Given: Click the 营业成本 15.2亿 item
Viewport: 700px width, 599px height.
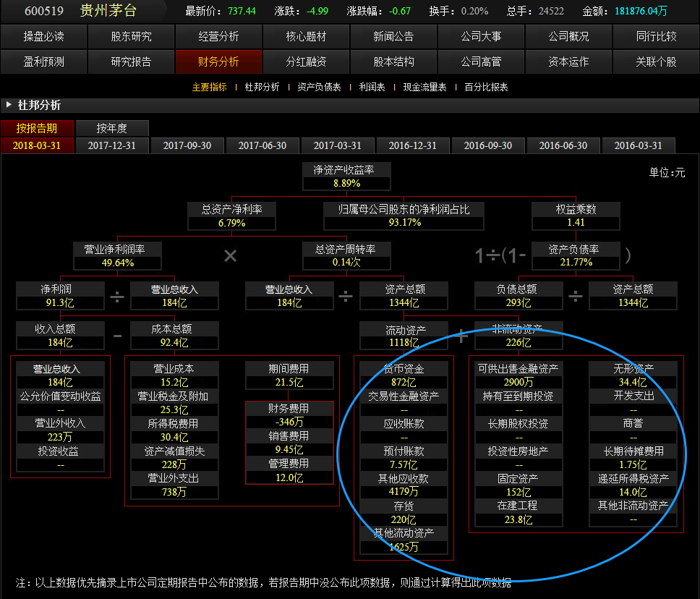Looking at the screenshot, I should click(174, 375).
